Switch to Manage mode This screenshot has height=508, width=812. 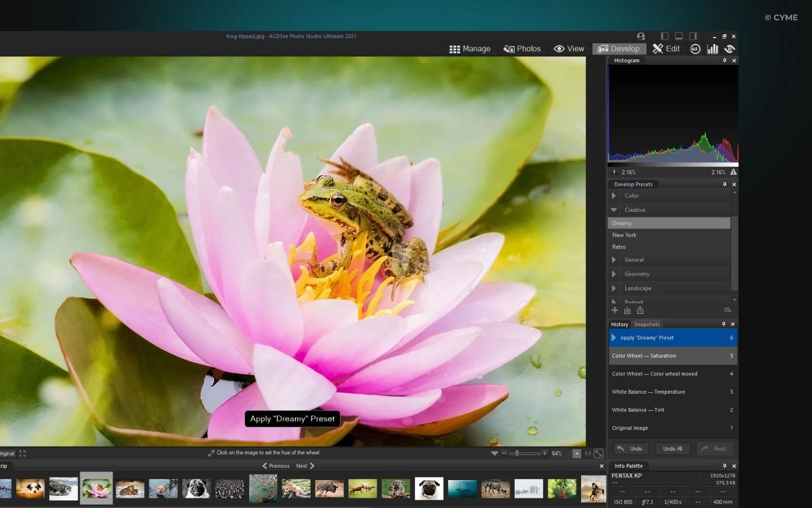point(470,49)
